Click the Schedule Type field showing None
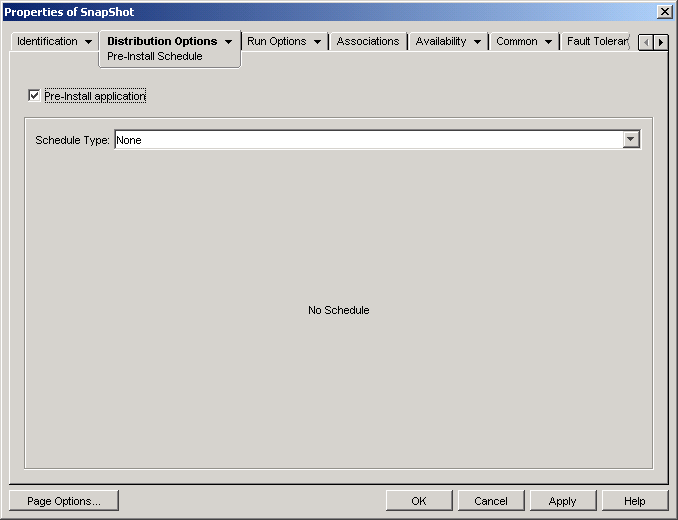Viewport: 678px width, 520px height. pyautogui.click(x=377, y=140)
